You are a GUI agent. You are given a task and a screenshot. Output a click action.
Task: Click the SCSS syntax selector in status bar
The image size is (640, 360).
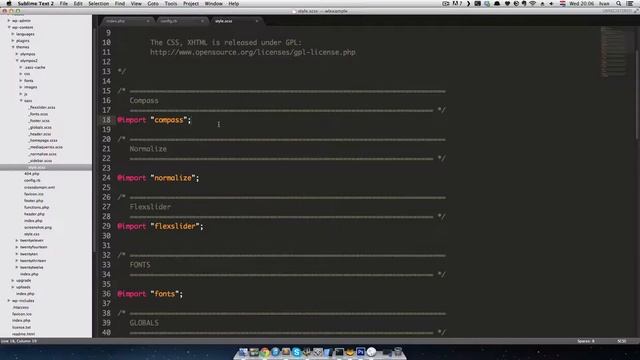[x=621, y=341]
